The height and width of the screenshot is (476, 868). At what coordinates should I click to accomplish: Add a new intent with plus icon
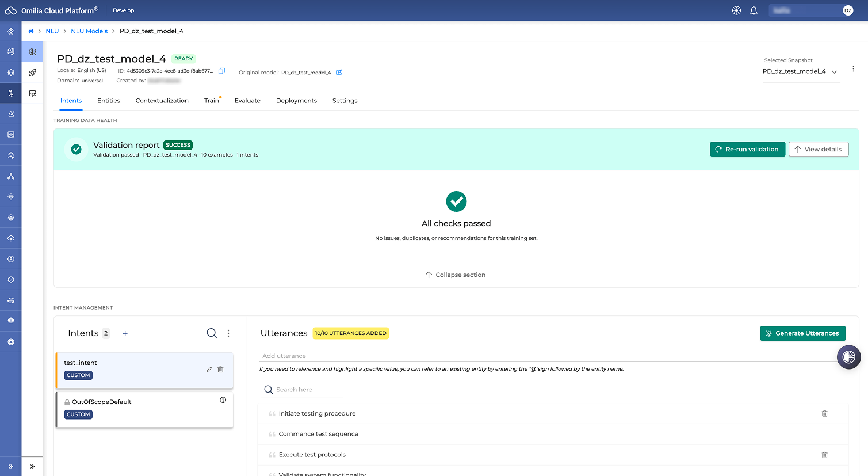pyautogui.click(x=125, y=333)
